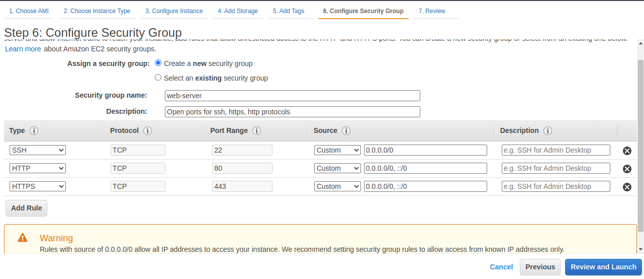Go to the Choose AMI step tab

(29, 11)
